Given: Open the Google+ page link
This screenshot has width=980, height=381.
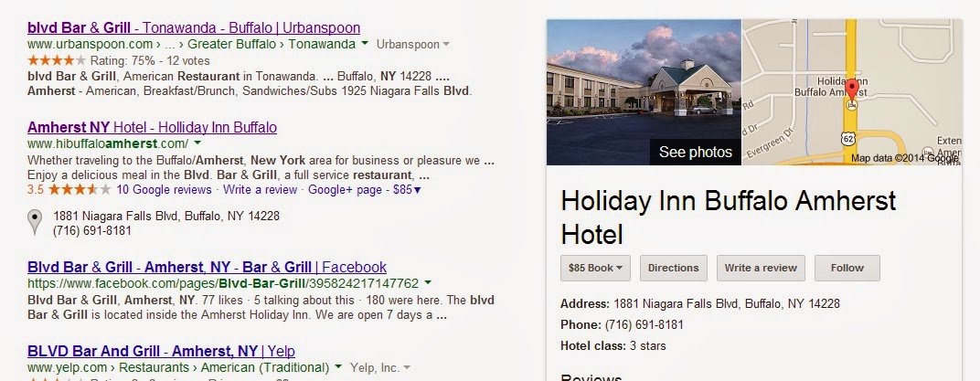Looking at the screenshot, I should [345, 189].
